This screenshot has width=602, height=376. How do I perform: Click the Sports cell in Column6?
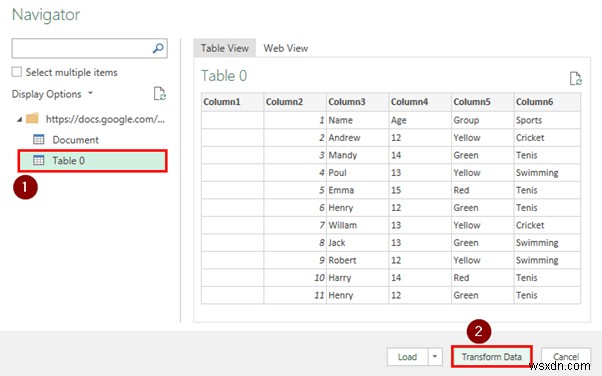547,120
